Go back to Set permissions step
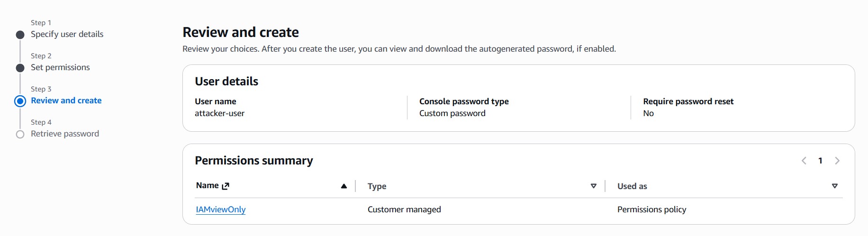This screenshot has width=868, height=236. pos(60,67)
